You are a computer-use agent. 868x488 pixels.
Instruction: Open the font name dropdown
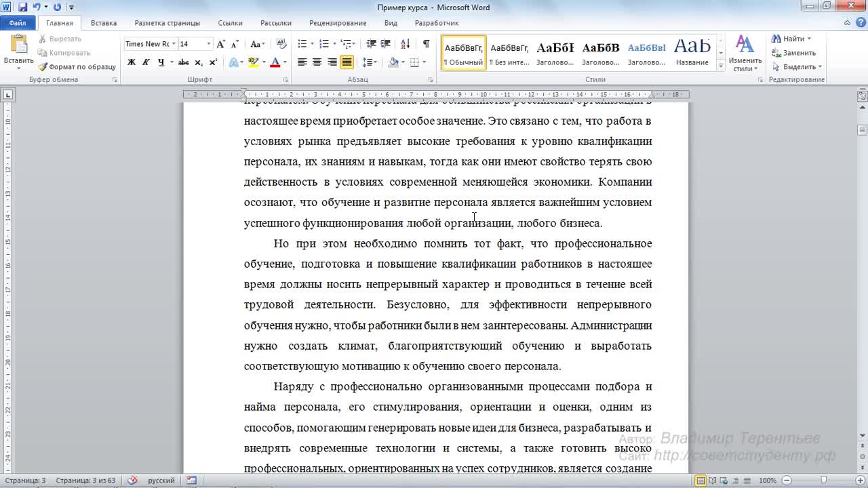tap(174, 44)
